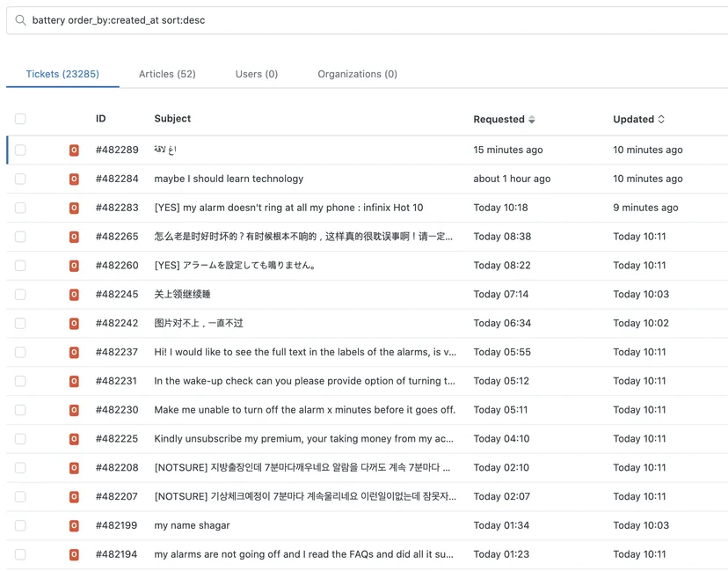Click the open status icon for ticket #482242
728x571 pixels.
pyautogui.click(x=74, y=324)
